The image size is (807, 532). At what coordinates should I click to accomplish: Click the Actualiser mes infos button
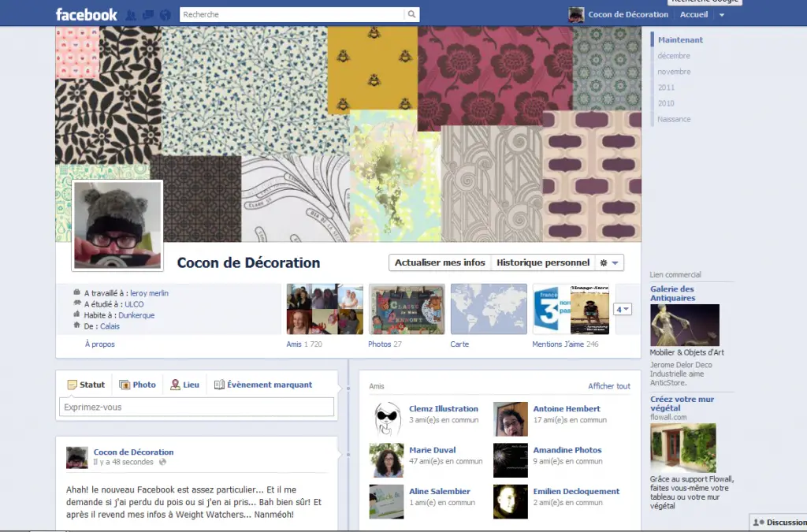[x=440, y=262]
